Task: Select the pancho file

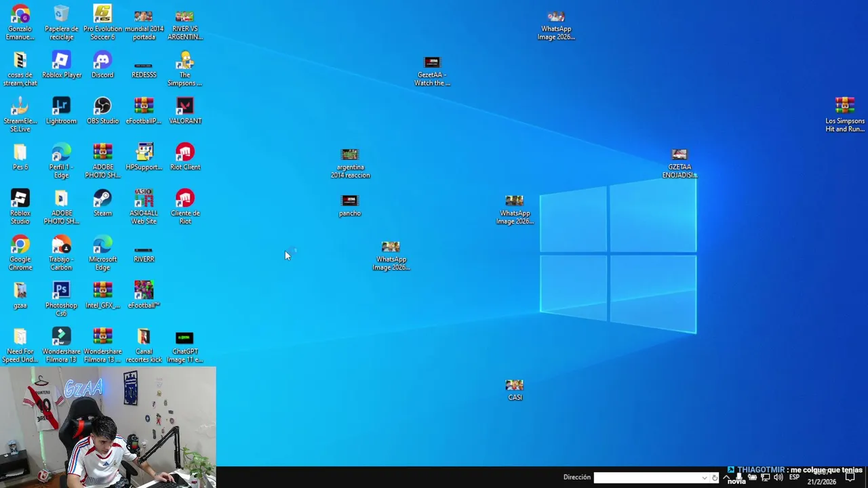Action: pyautogui.click(x=350, y=205)
